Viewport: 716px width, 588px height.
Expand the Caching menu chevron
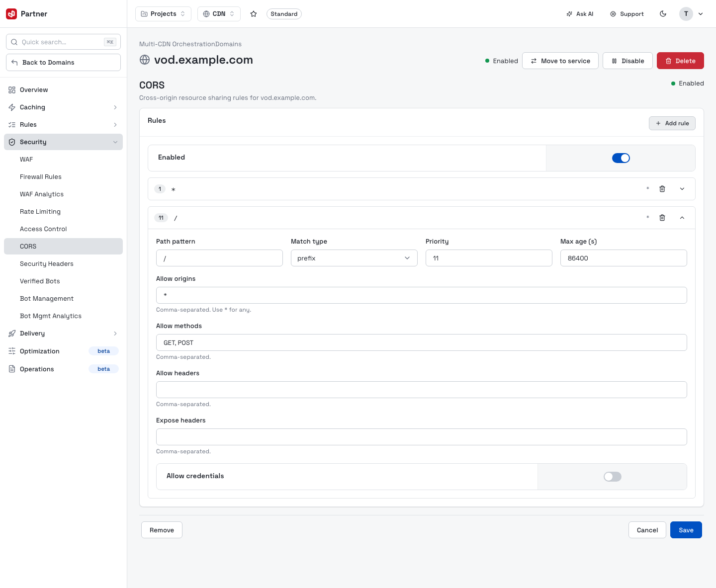click(x=115, y=107)
